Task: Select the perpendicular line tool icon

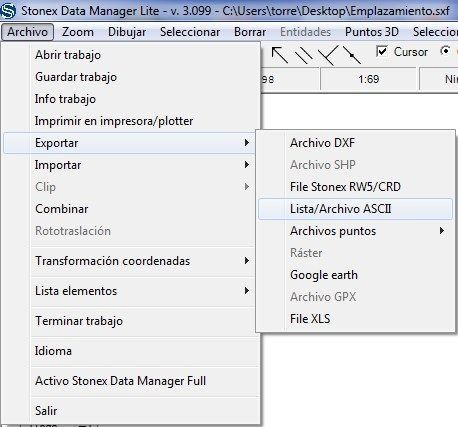Action: pos(328,55)
